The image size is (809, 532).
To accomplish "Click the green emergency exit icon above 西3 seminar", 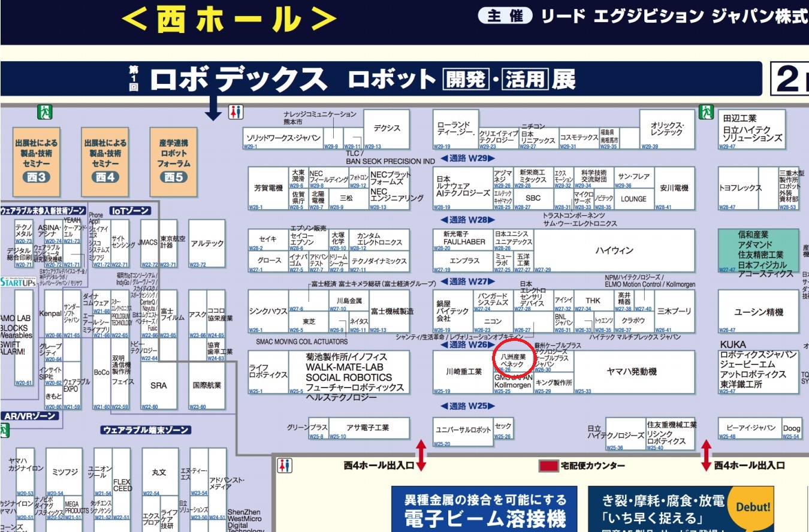I will pyautogui.click(x=46, y=111).
